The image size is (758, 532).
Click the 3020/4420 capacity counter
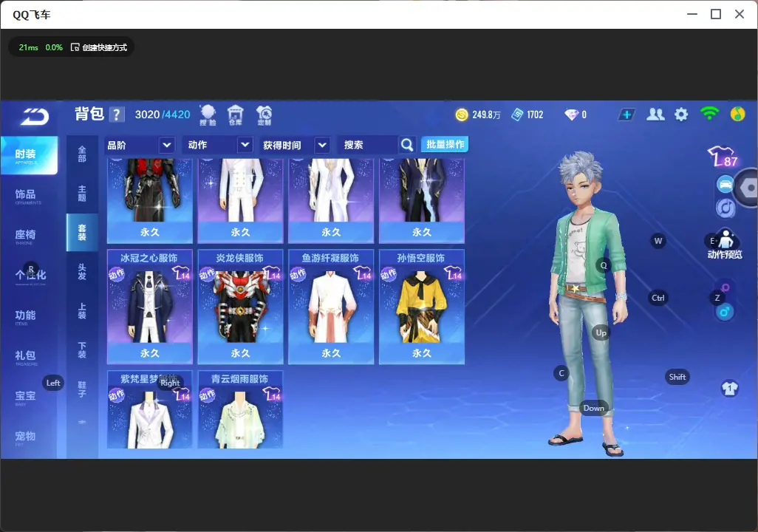[x=163, y=115]
